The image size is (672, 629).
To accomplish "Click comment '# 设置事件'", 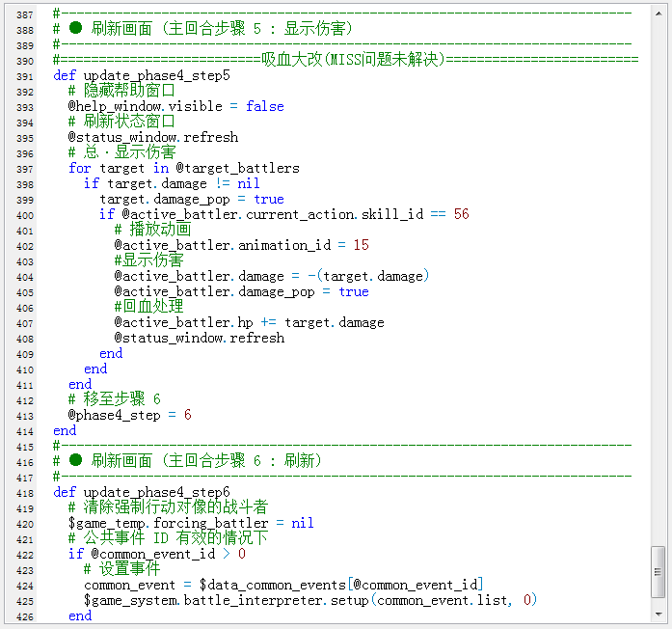I will (121, 569).
